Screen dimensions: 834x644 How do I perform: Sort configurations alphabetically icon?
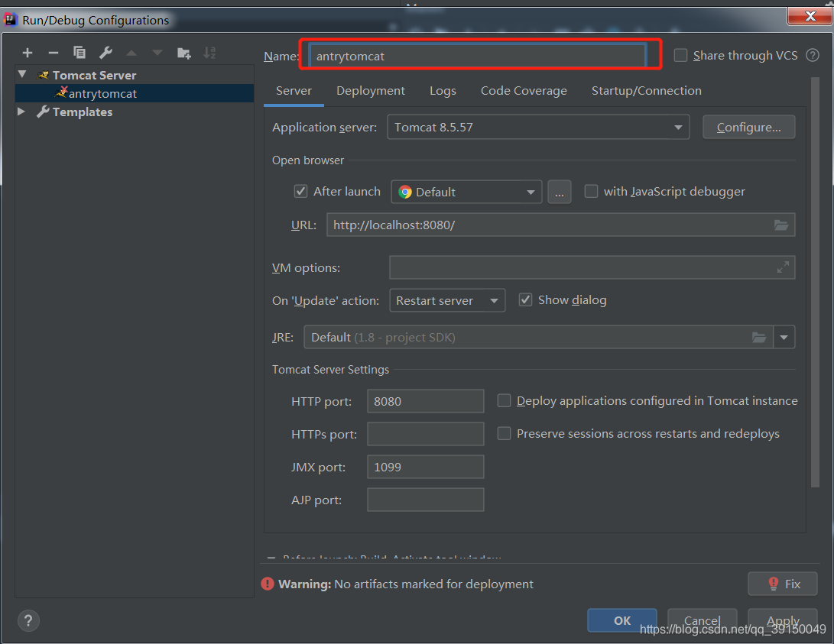(x=209, y=53)
